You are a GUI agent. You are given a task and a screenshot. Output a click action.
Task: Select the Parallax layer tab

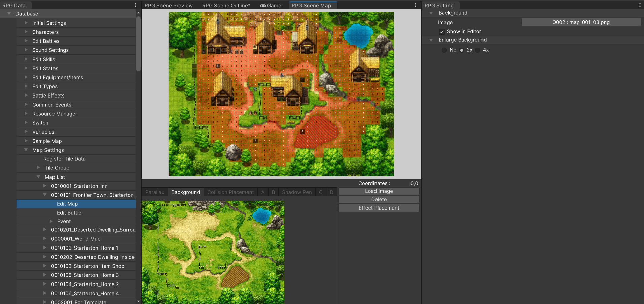[x=155, y=192]
